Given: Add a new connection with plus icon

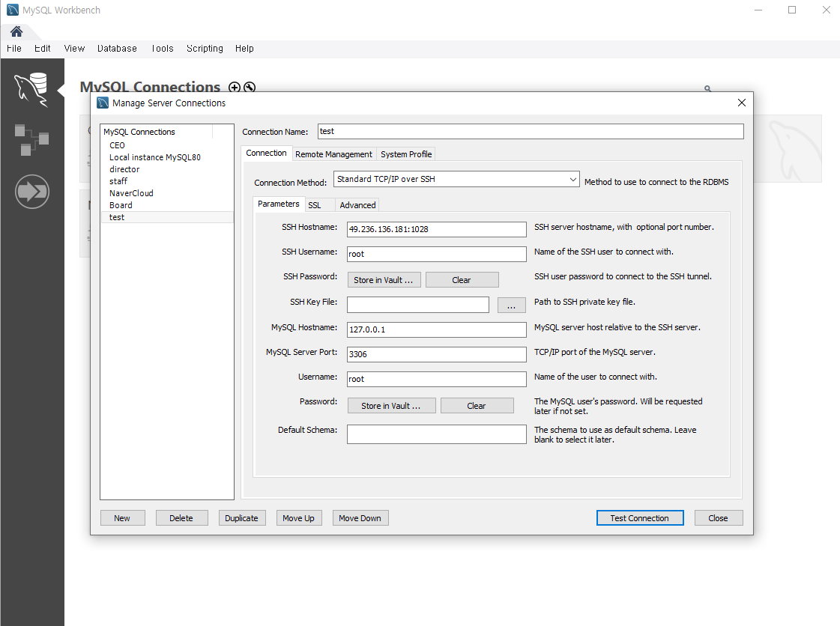Looking at the screenshot, I should (x=234, y=87).
